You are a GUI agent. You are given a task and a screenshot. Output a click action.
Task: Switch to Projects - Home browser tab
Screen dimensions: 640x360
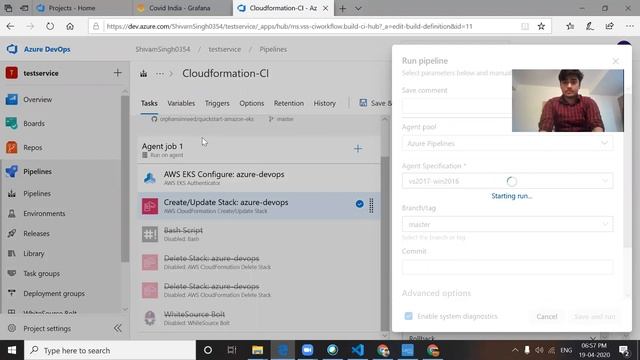pyautogui.click(x=82, y=8)
